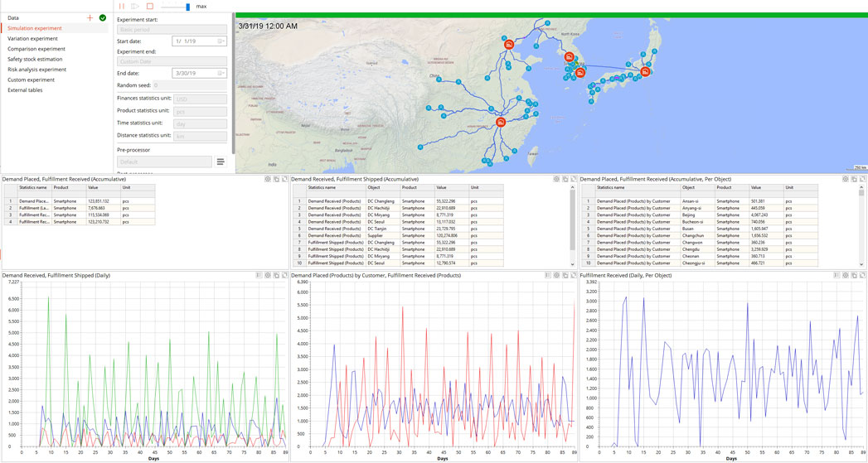
Task: Copy the Demand Received Accumulative table
Action: click(565, 179)
